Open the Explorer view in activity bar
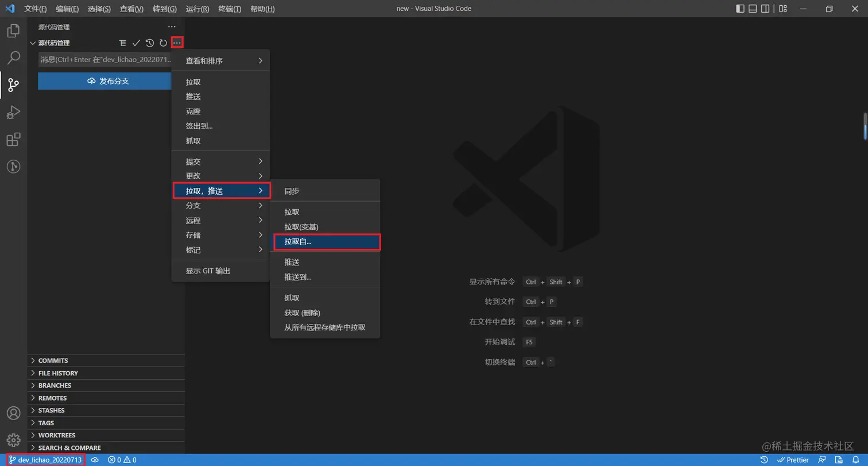Viewport: 868px width, 466px height. [13, 30]
